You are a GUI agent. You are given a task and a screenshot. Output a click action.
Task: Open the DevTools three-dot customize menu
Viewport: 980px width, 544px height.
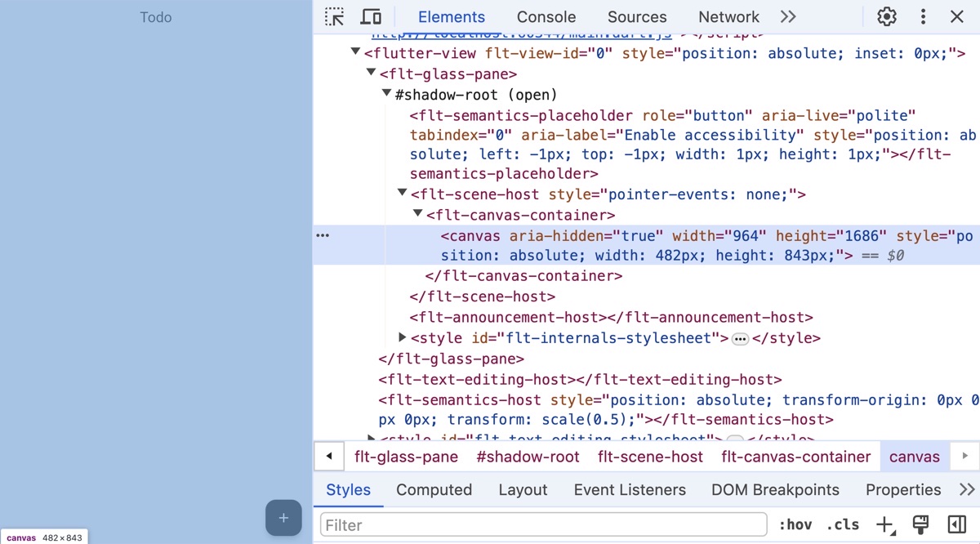[x=923, y=16]
